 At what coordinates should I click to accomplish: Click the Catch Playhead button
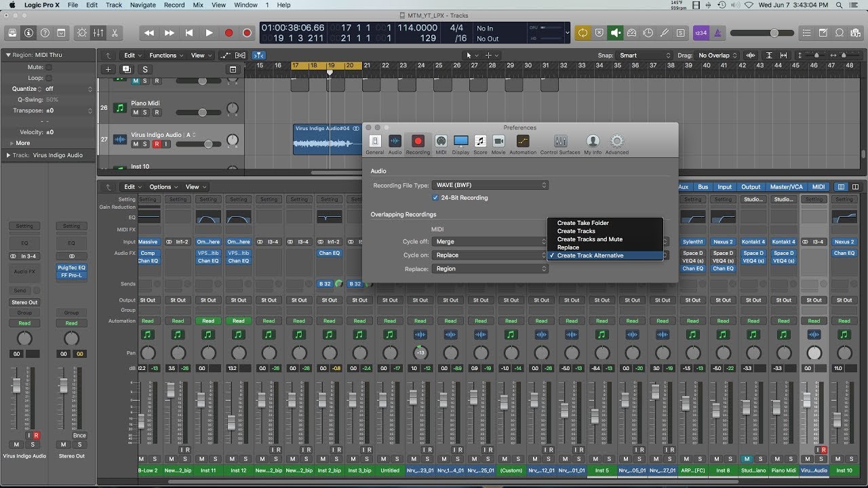point(259,56)
